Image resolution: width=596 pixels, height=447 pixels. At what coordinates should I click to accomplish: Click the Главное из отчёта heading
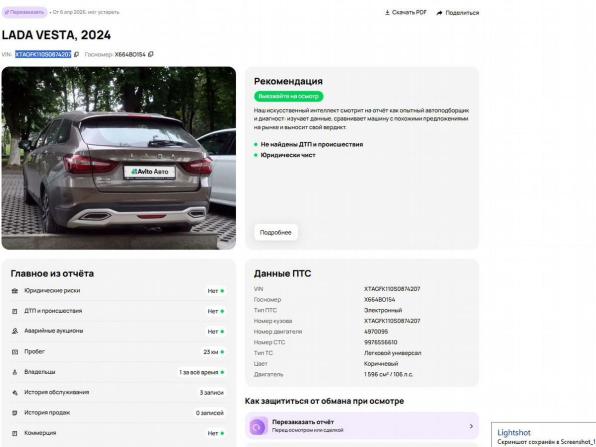52,273
